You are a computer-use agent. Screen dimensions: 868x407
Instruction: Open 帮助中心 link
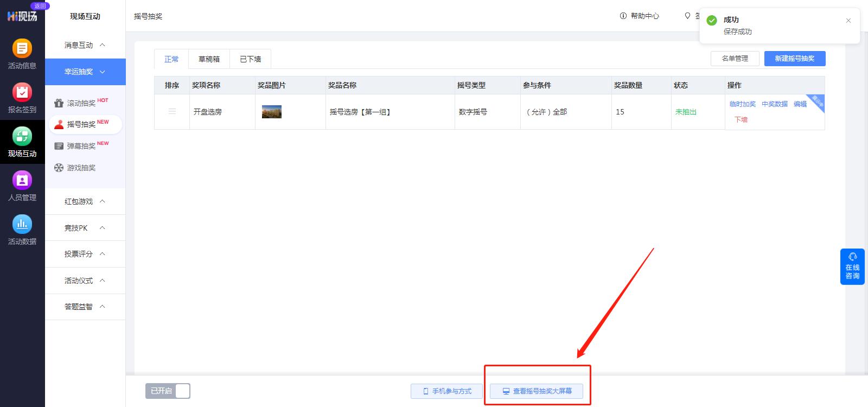click(640, 16)
